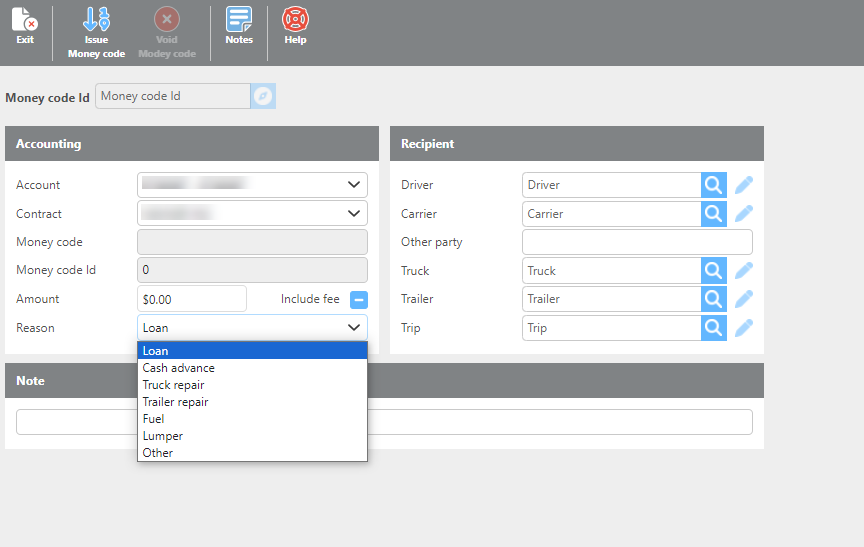Click the Truck search magnifier icon

point(714,271)
